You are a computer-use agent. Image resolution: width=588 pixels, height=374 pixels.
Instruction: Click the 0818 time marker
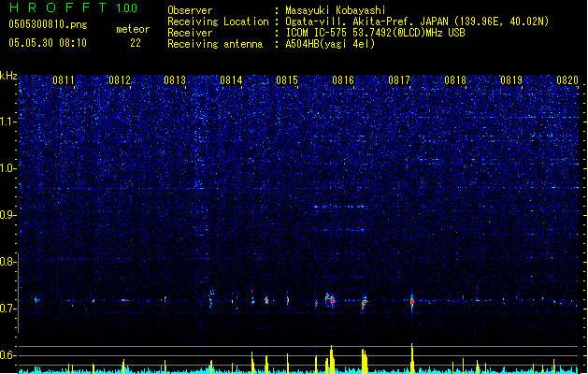point(455,80)
